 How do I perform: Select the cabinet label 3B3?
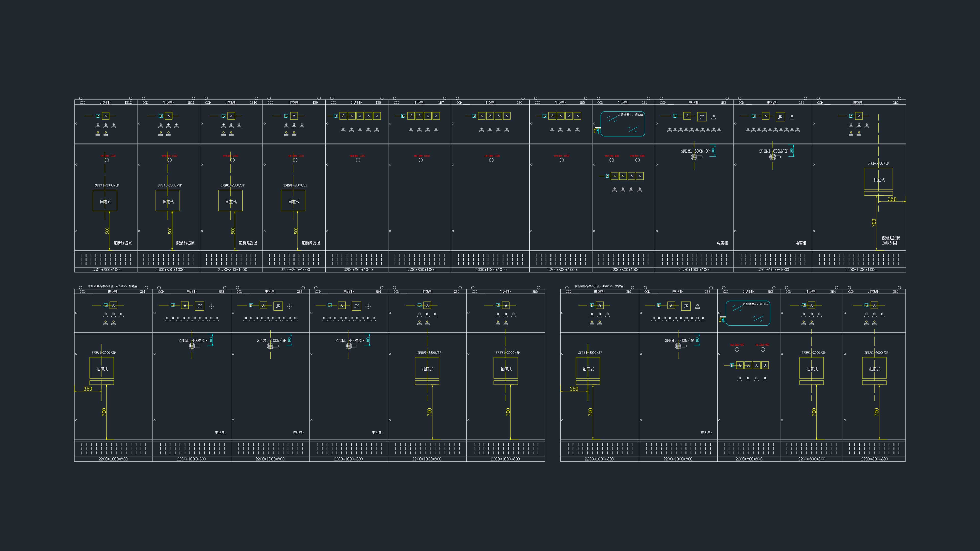pos(770,292)
